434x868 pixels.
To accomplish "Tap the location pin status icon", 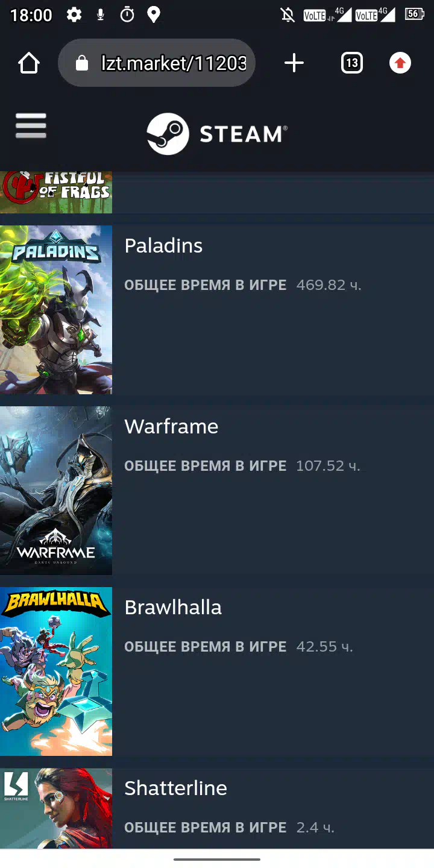I will [154, 14].
